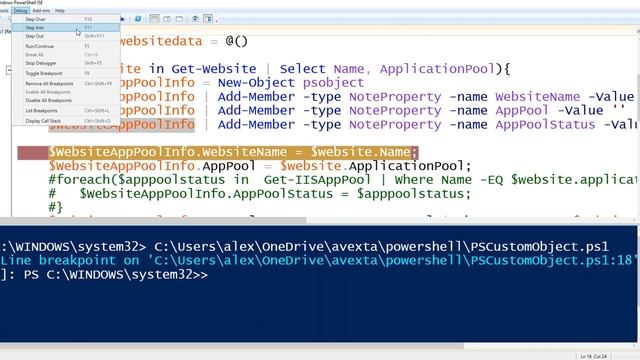Choose Step Into from Debug menu
The height and width of the screenshot is (360, 640).
pyautogui.click(x=66, y=28)
